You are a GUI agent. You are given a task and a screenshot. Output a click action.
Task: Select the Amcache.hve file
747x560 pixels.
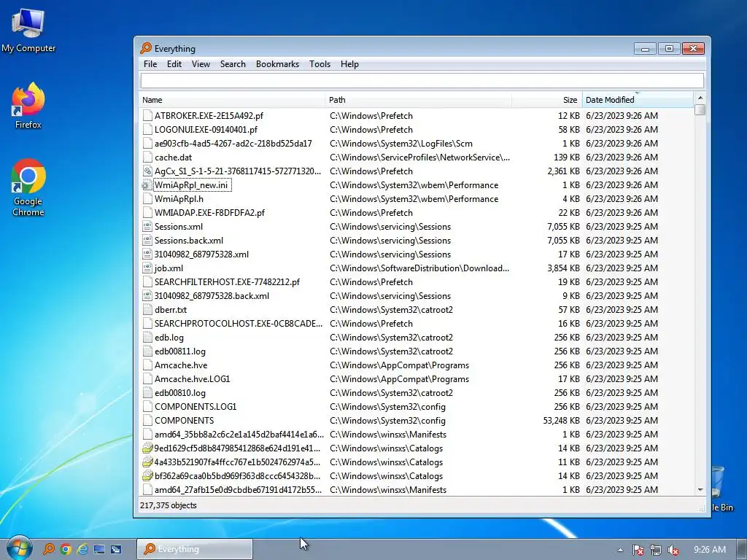[x=181, y=365]
